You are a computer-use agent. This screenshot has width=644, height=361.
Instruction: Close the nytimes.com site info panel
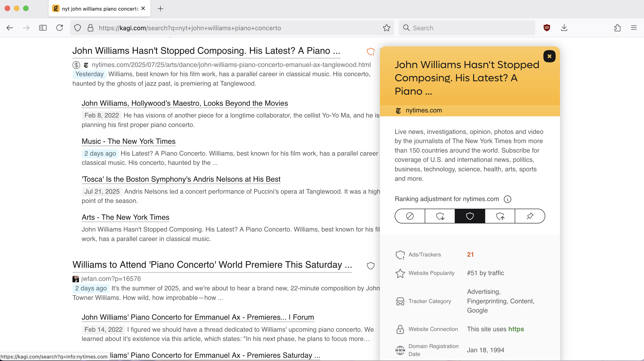tap(549, 56)
